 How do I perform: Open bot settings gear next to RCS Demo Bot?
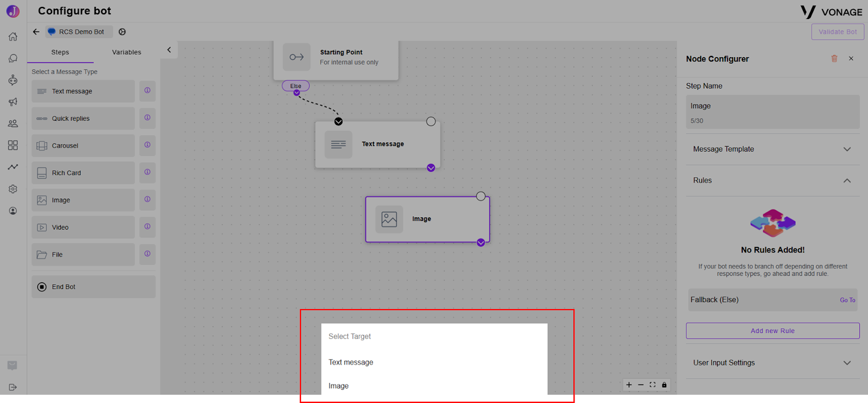pyautogui.click(x=122, y=32)
